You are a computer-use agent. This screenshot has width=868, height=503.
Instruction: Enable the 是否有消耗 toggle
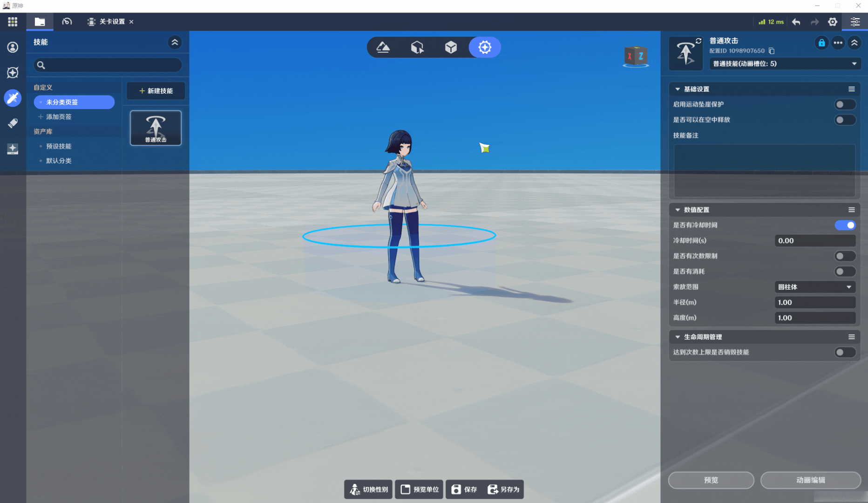845,272
